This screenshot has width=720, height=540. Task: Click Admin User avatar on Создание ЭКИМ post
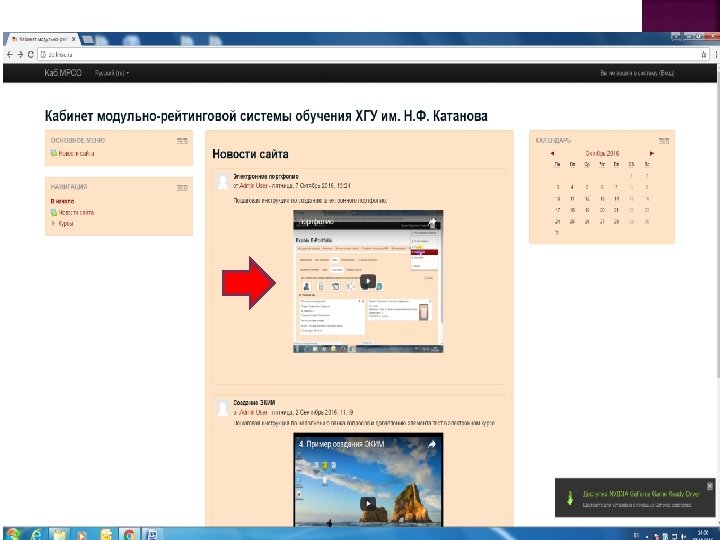(x=223, y=408)
